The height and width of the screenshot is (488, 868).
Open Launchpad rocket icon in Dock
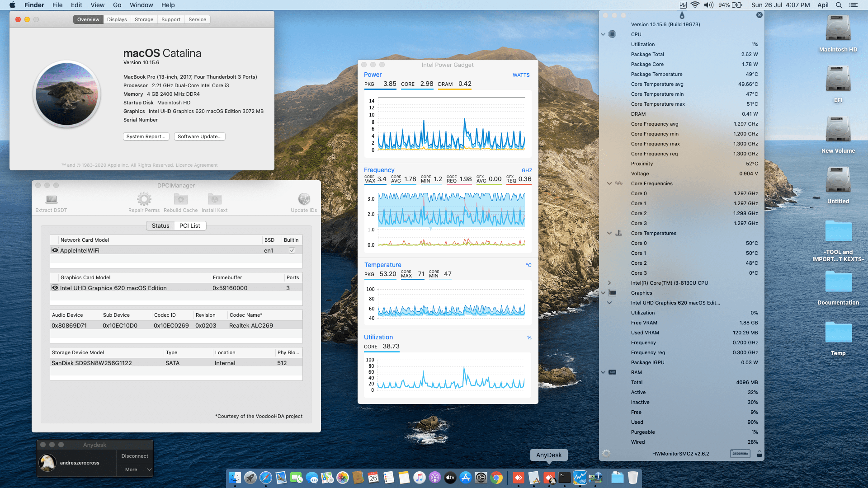point(250,477)
